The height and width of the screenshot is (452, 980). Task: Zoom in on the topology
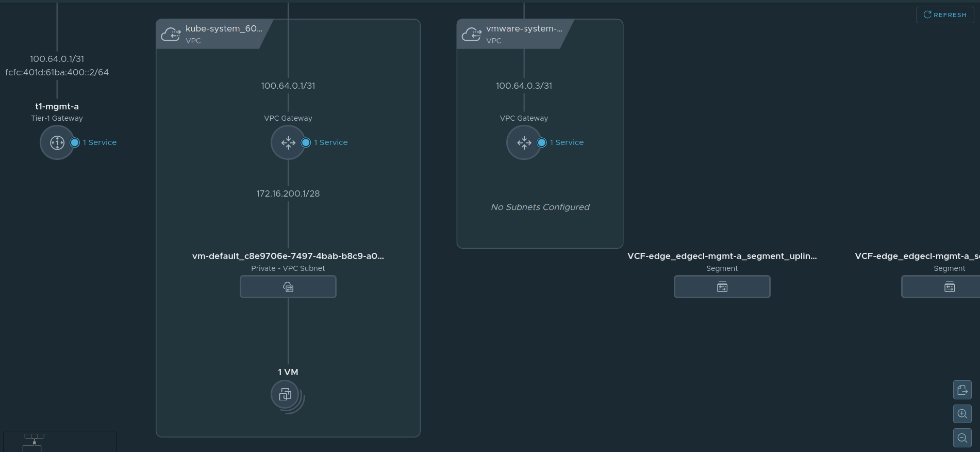(962, 414)
